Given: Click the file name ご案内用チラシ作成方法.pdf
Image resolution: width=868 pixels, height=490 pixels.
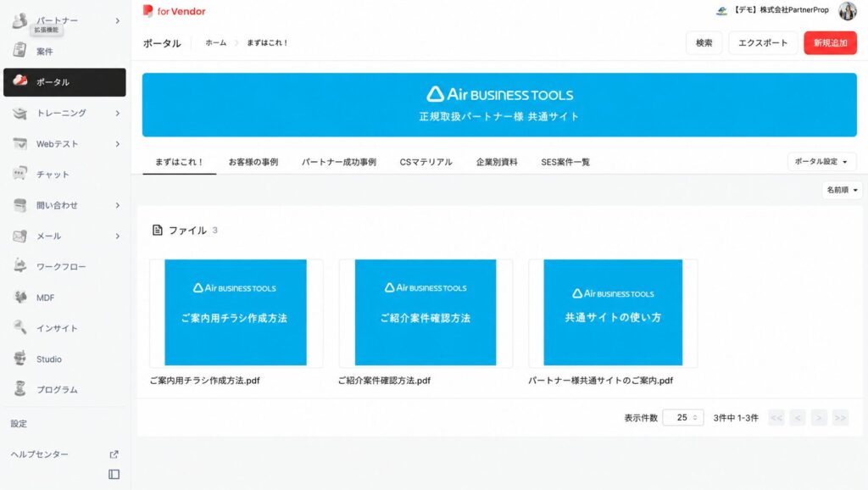Looking at the screenshot, I should [205, 381].
